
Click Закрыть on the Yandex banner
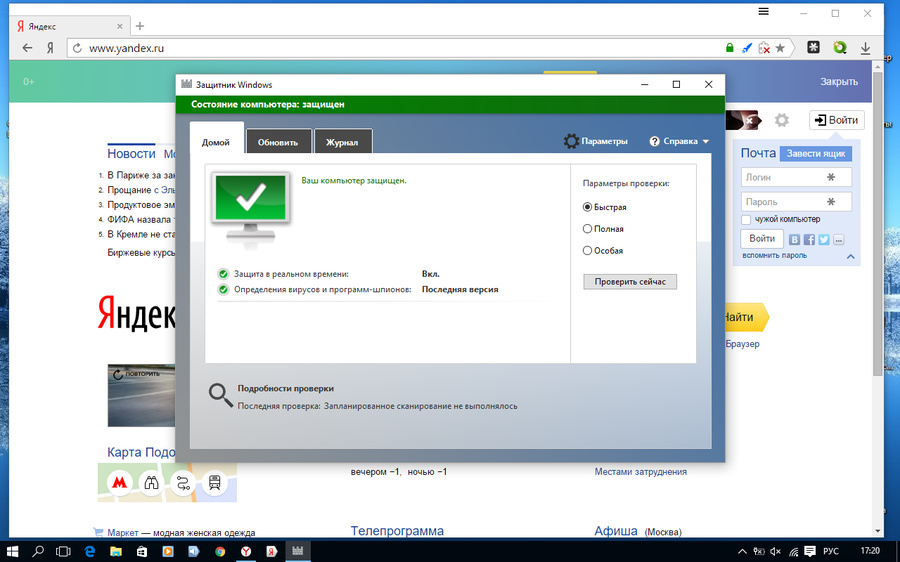(x=839, y=82)
